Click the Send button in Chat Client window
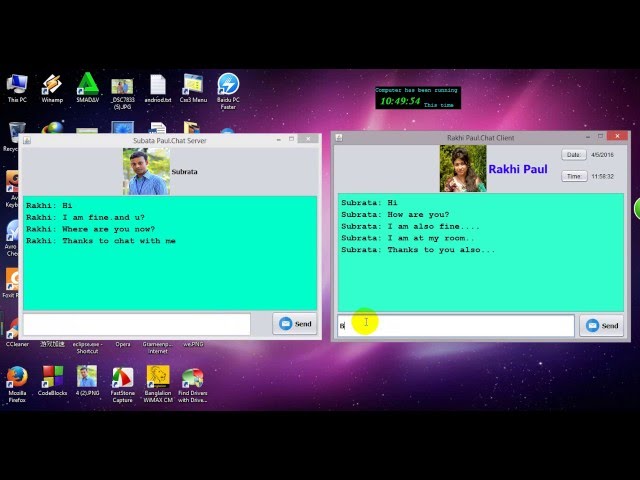Screen dimensions: 640x480 (x=602, y=326)
